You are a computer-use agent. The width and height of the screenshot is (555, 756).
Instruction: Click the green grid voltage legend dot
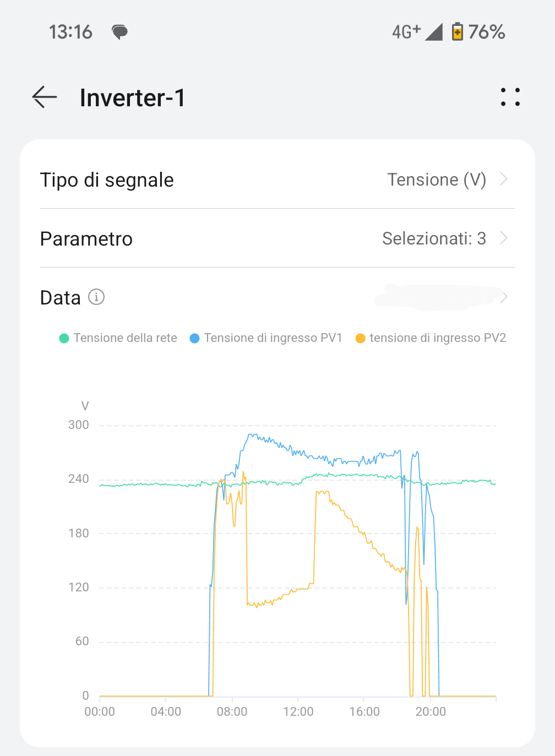pyautogui.click(x=64, y=338)
